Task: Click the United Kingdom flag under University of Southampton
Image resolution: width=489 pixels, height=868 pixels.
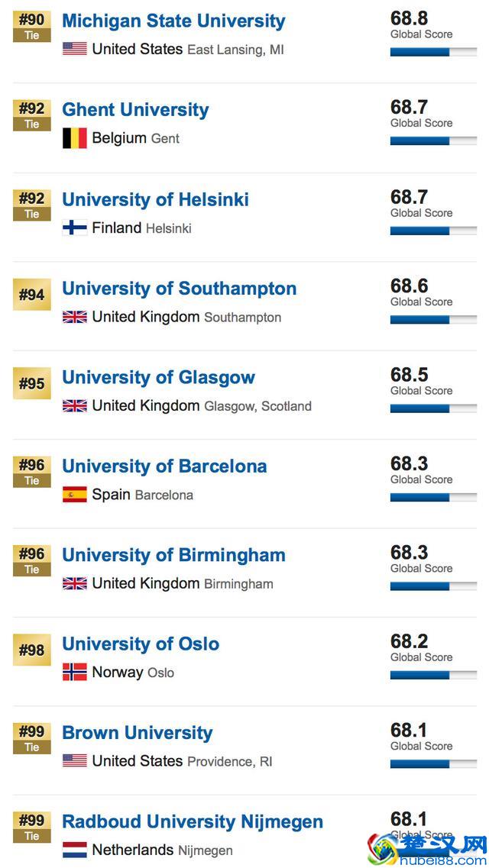Action: coord(73,317)
